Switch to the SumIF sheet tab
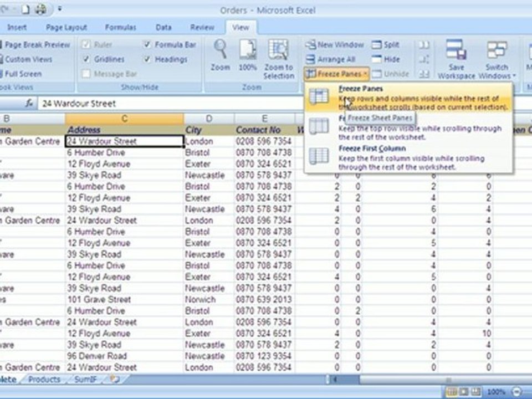 pos(85,379)
